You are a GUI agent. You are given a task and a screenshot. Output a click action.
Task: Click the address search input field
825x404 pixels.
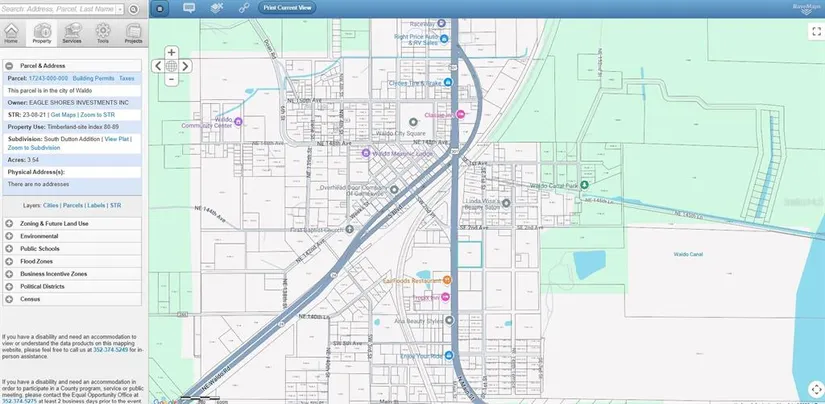point(62,8)
